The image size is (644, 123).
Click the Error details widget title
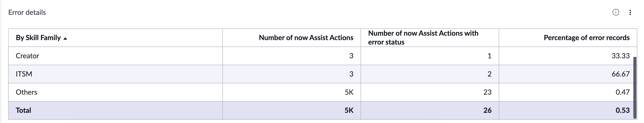27,12
